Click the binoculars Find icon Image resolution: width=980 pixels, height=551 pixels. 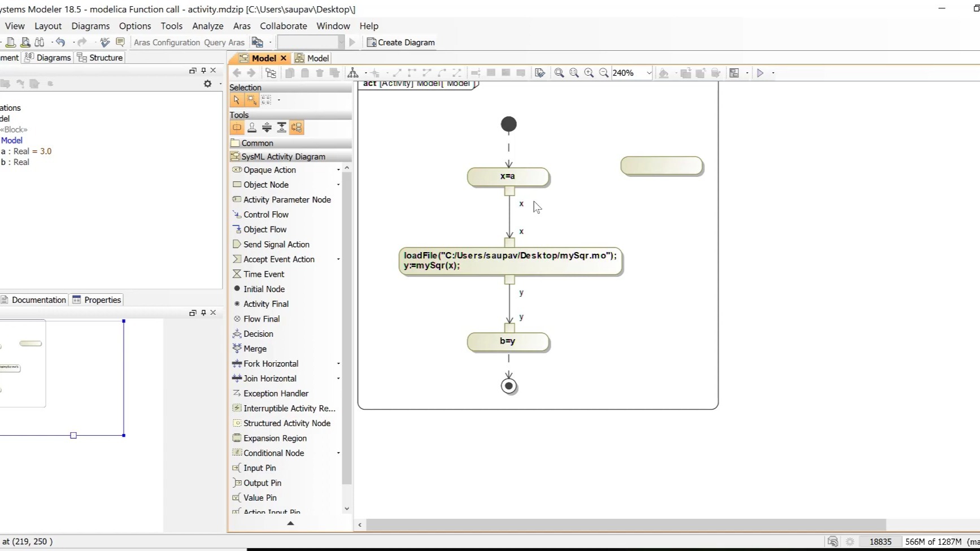pos(40,42)
